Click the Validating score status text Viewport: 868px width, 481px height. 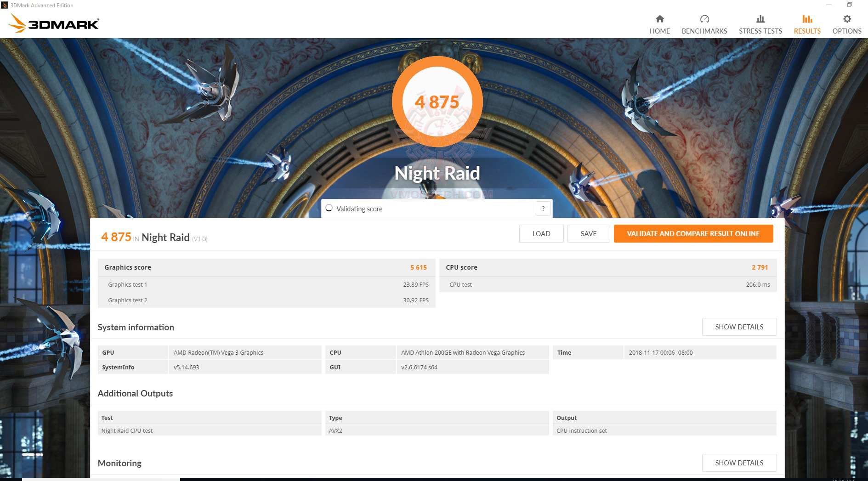pyautogui.click(x=359, y=209)
